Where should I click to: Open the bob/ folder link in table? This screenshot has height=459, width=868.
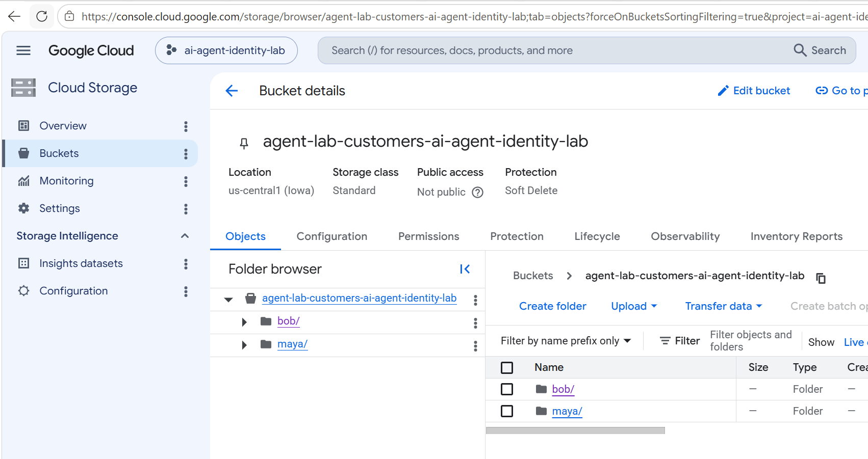[563, 389]
